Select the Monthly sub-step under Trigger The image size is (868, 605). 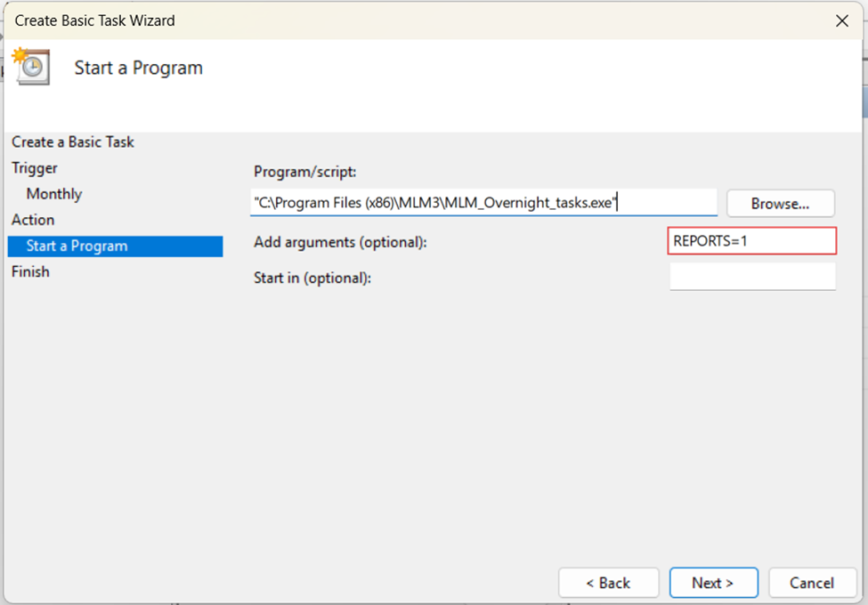54,194
